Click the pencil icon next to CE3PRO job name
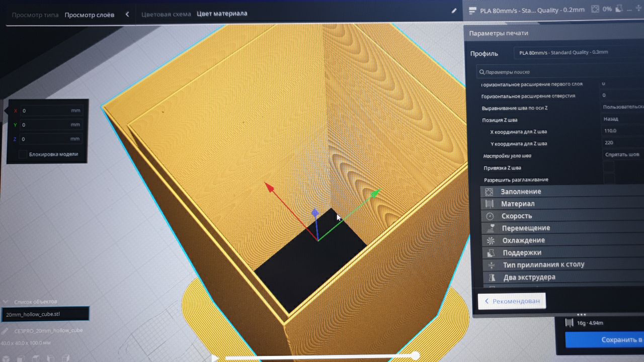 (x=5, y=331)
